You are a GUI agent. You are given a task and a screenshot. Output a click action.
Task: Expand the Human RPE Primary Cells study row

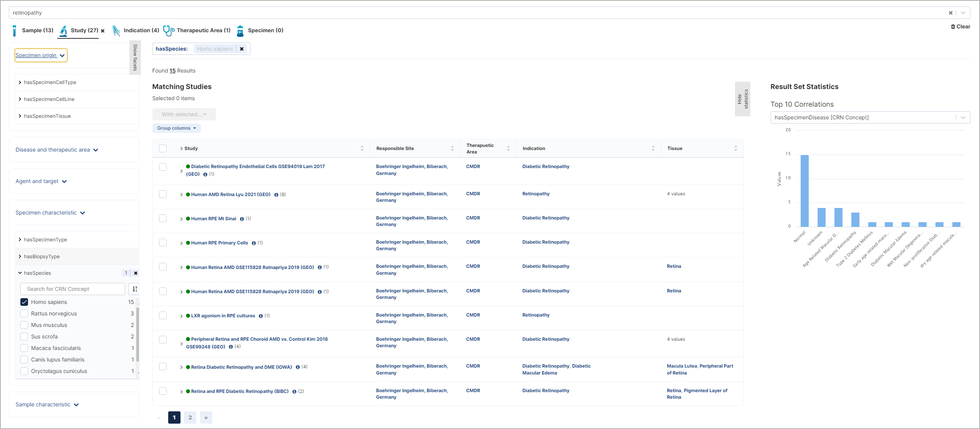pyautogui.click(x=181, y=243)
